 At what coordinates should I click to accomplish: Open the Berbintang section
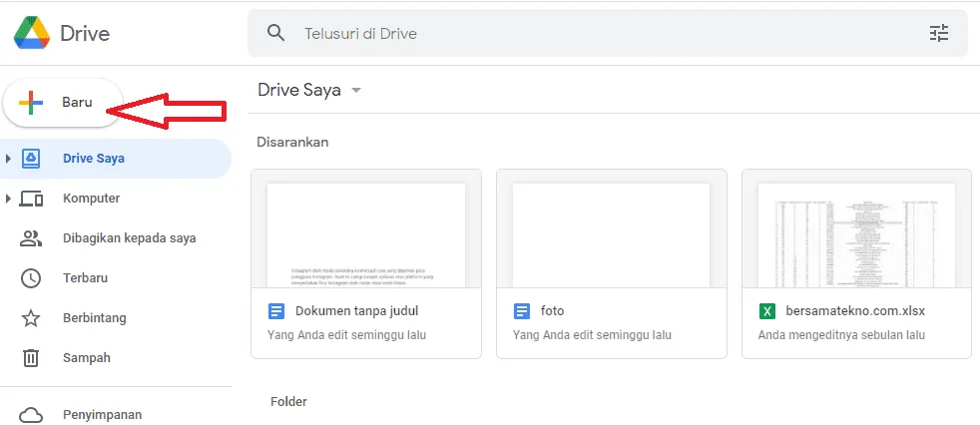pos(116,318)
